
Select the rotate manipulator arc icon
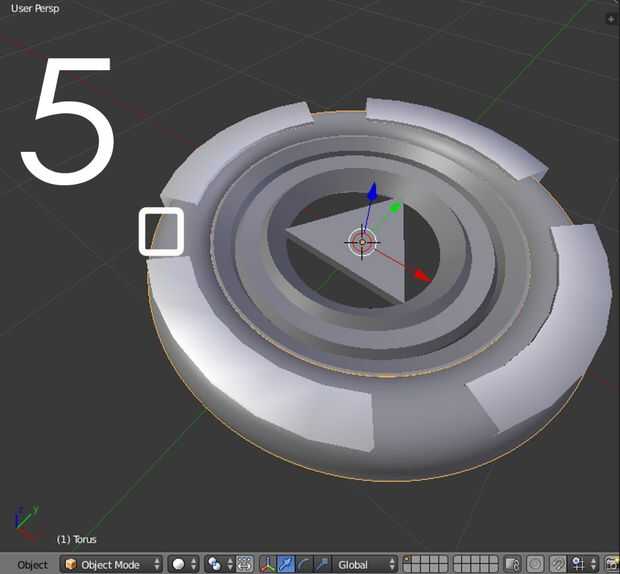pyautogui.click(x=305, y=565)
